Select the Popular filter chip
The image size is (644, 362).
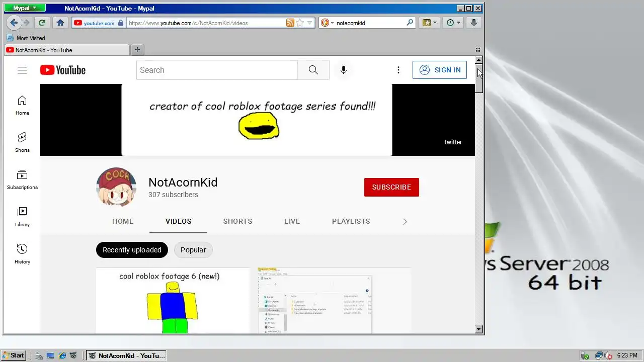(x=193, y=250)
